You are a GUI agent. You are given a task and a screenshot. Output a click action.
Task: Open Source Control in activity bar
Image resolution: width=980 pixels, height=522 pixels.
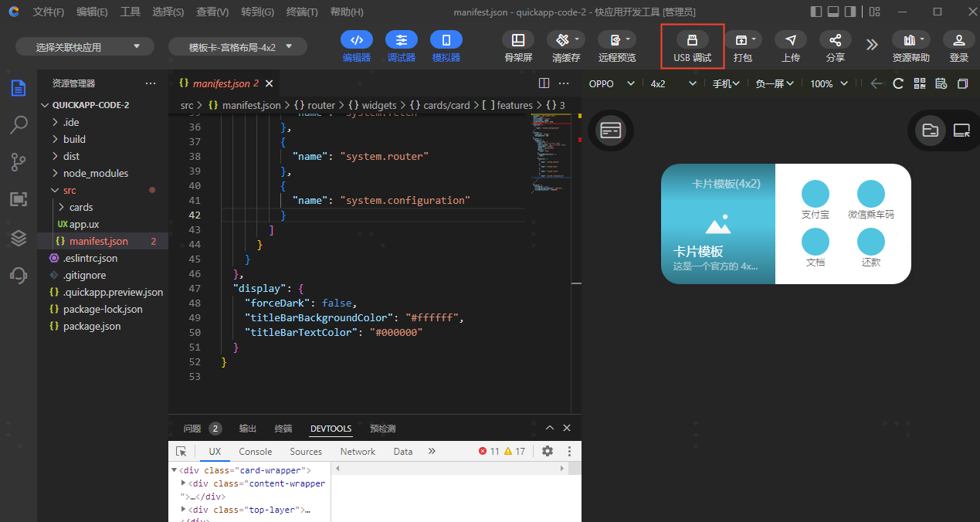point(19,161)
